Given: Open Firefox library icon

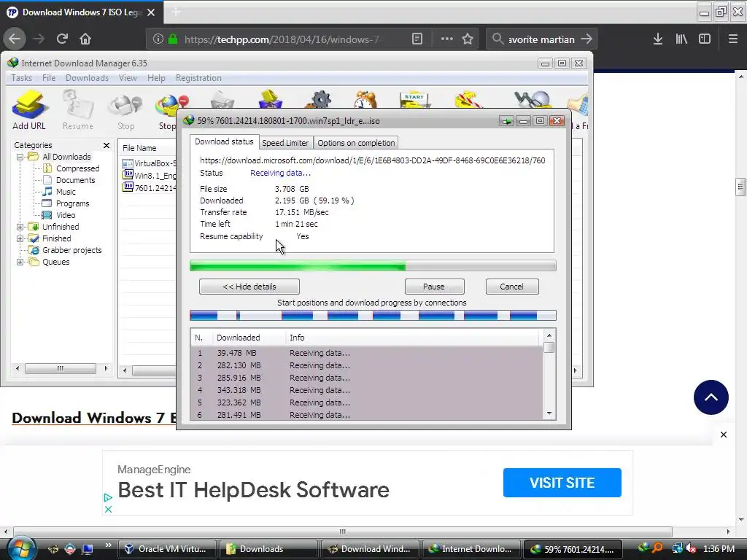Looking at the screenshot, I should 681,39.
